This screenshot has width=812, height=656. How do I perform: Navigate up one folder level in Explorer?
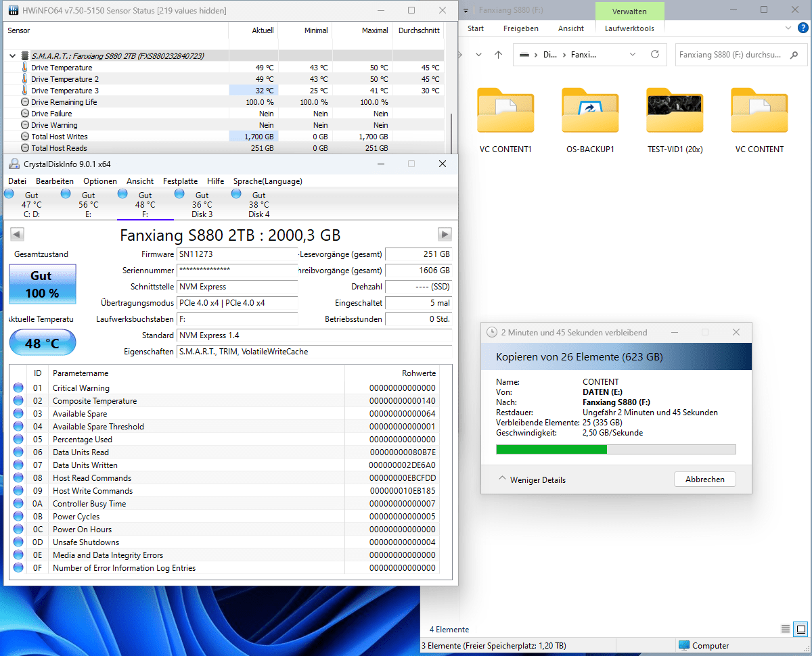[499, 55]
